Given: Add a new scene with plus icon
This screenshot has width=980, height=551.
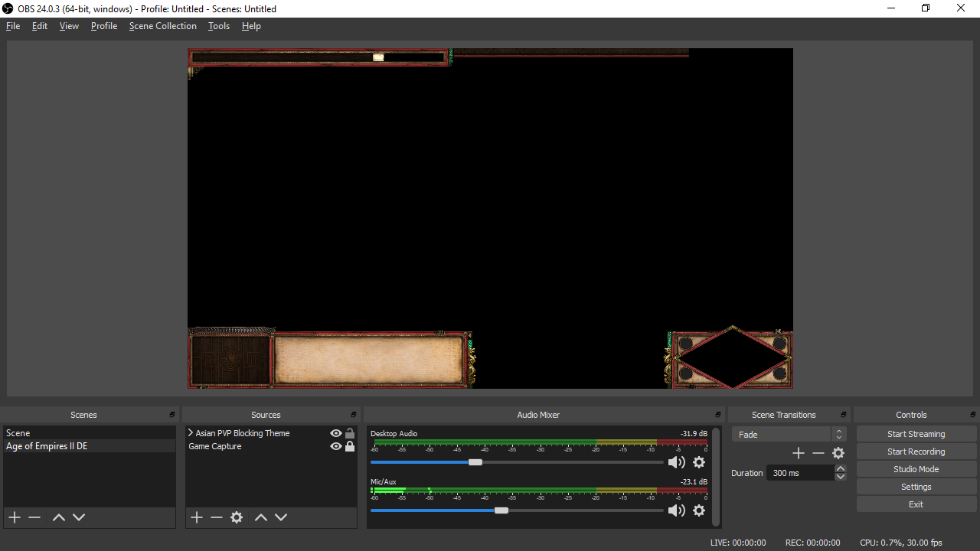Looking at the screenshot, I should 15,517.
